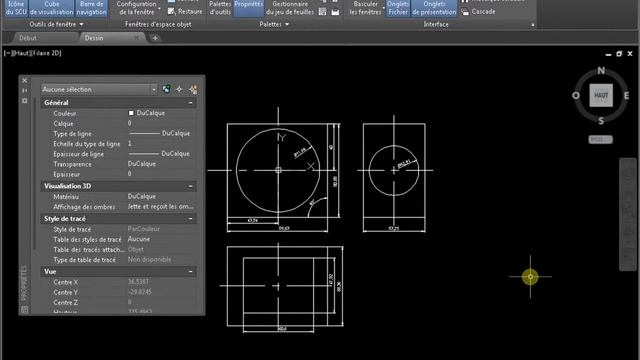This screenshot has height=360, width=640.
Task: Collapse the Vue section
Action: pos(190,271)
